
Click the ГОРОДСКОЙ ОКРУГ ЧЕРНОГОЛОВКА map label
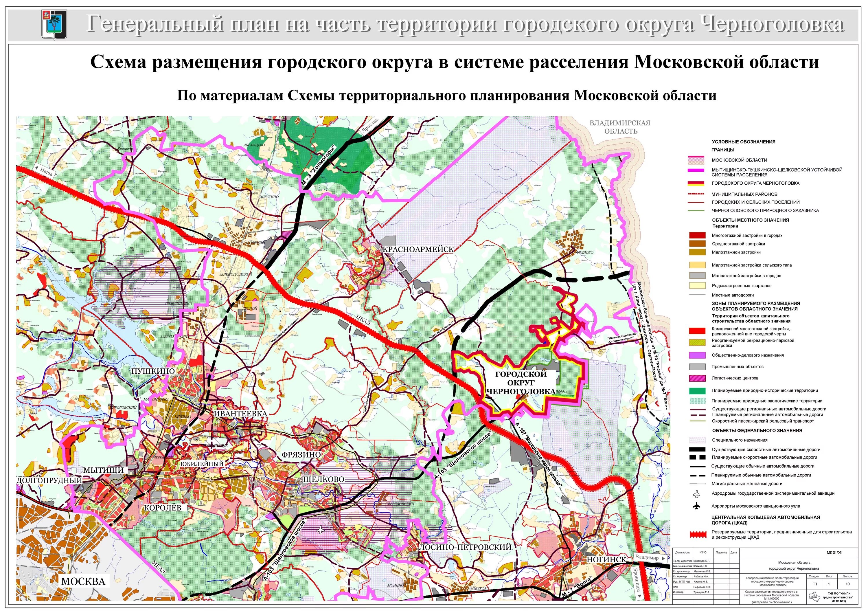coord(521,383)
